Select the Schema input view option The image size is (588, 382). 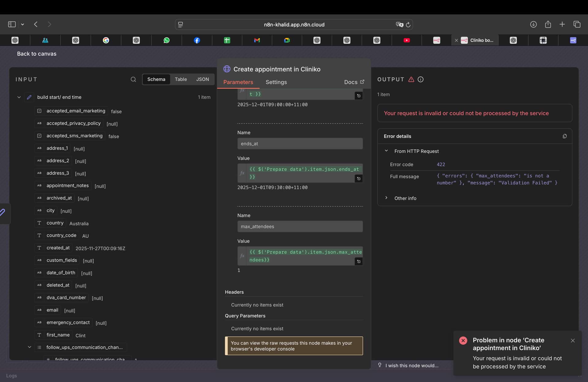[156, 79]
